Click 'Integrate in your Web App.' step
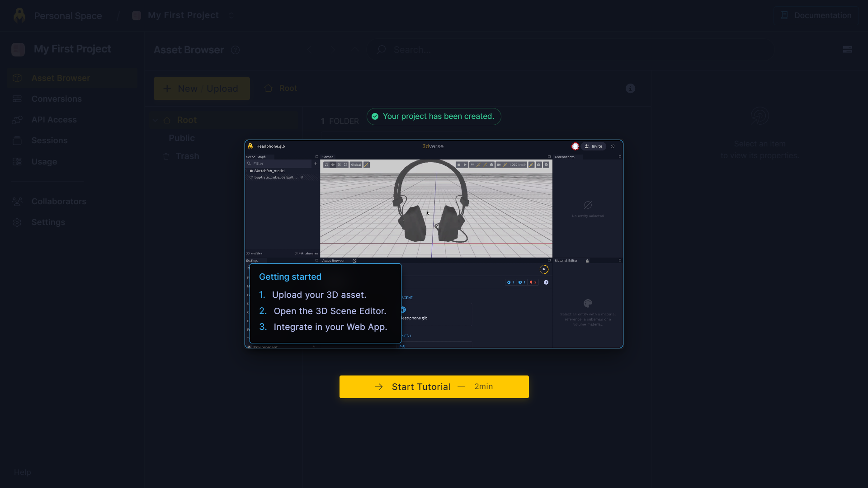Viewport: 868px width, 488px height. [330, 327]
